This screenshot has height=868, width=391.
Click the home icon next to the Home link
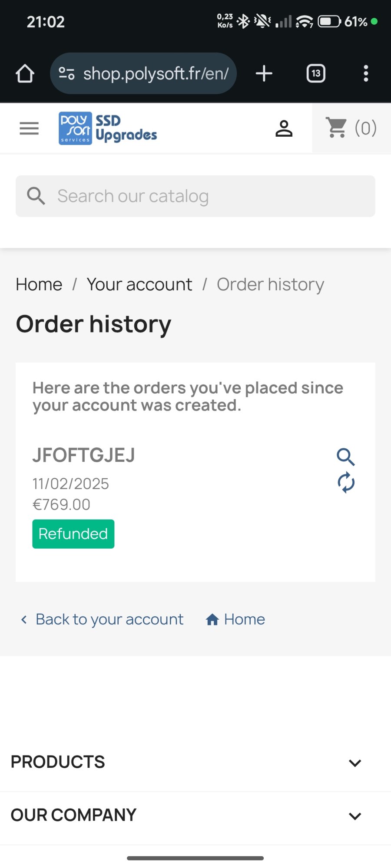point(213,619)
